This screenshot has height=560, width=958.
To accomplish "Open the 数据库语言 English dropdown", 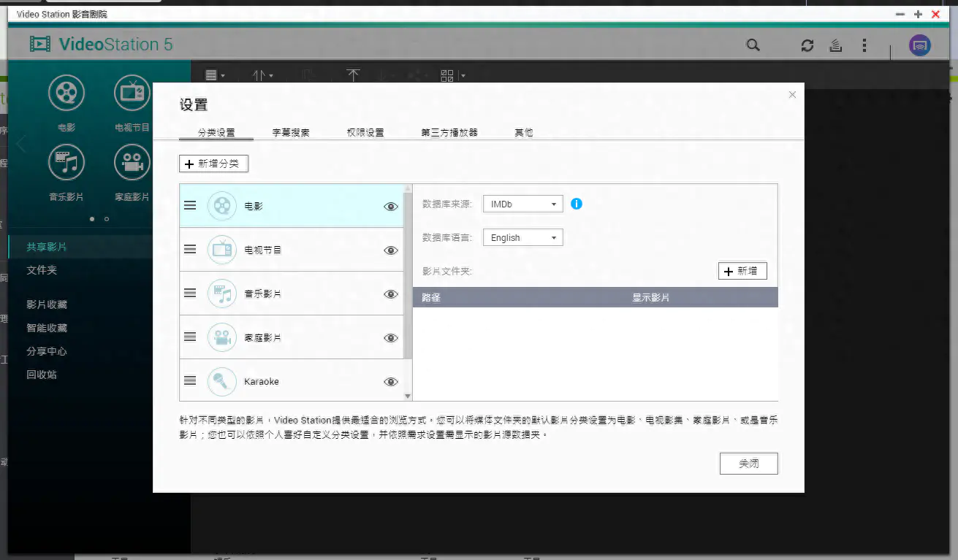I will 523,237.
